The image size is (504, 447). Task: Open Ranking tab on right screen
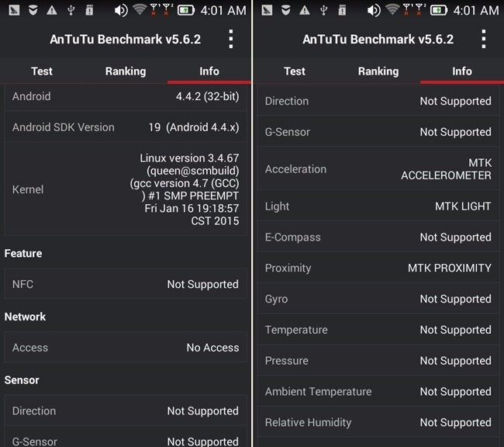click(x=378, y=71)
